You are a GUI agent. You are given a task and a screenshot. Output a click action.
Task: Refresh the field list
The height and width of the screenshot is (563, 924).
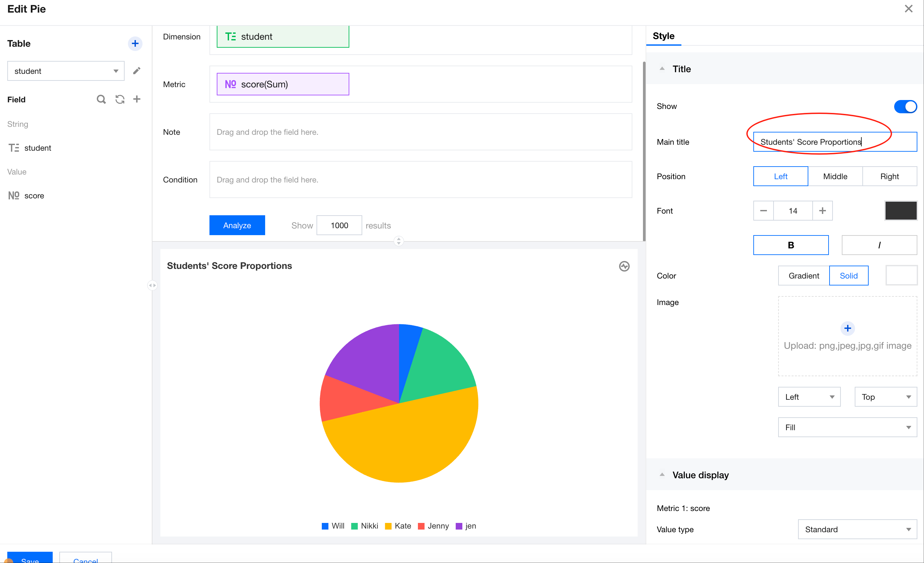(x=120, y=99)
